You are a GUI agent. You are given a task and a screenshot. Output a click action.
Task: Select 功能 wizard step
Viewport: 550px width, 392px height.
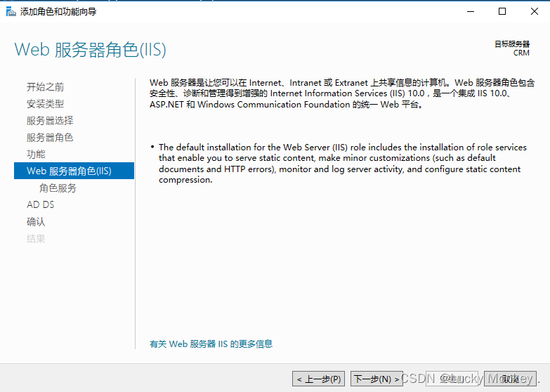click(x=36, y=154)
